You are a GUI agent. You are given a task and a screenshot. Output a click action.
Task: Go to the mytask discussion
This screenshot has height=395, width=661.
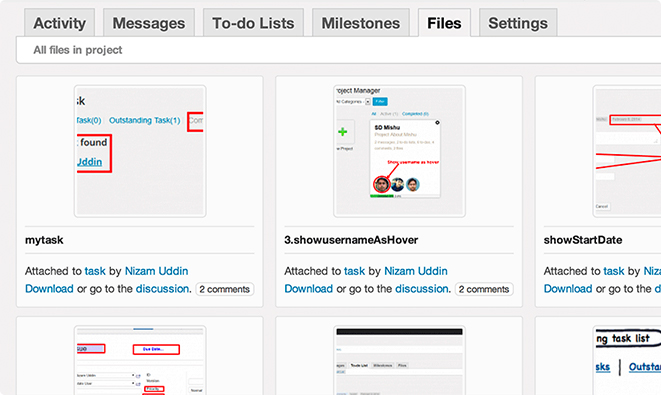(162, 289)
